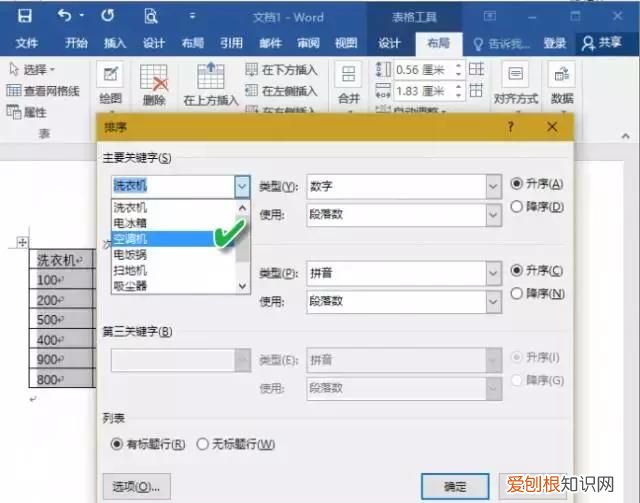Click the table move handle icon
The image size is (640, 503).
click(x=22, y=243)
